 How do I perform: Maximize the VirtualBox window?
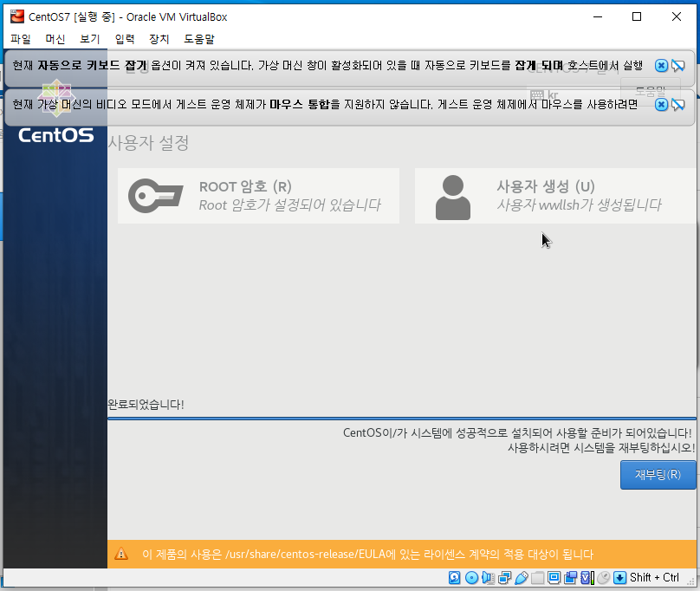pyautogui.click(x=637, y=16)
